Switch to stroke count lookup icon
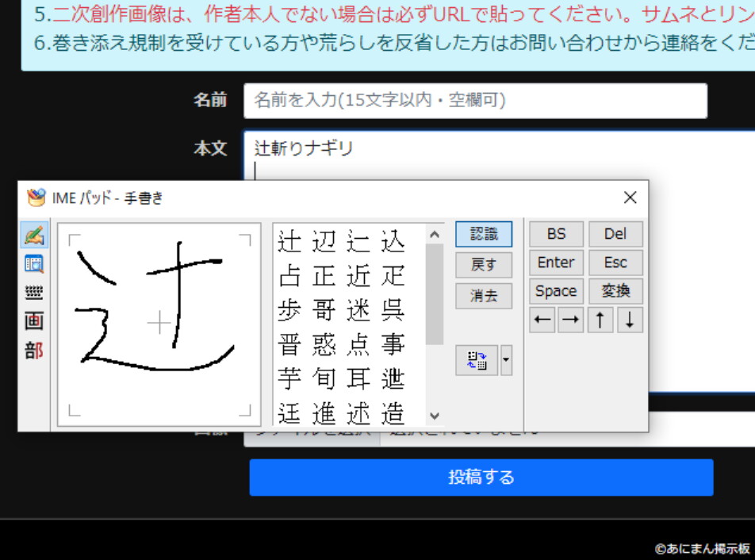 (34, 321)
